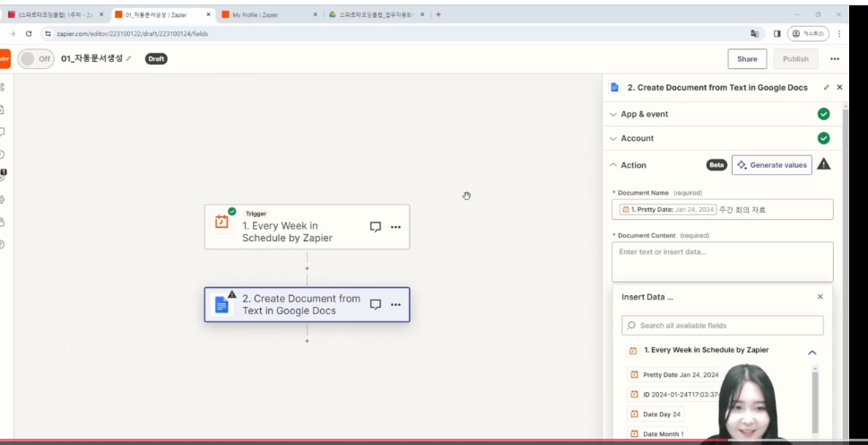Image resolution: width=868 pixels, height=445 pixels.
Task: Close the step editor panel
Action: coord(840,88)
